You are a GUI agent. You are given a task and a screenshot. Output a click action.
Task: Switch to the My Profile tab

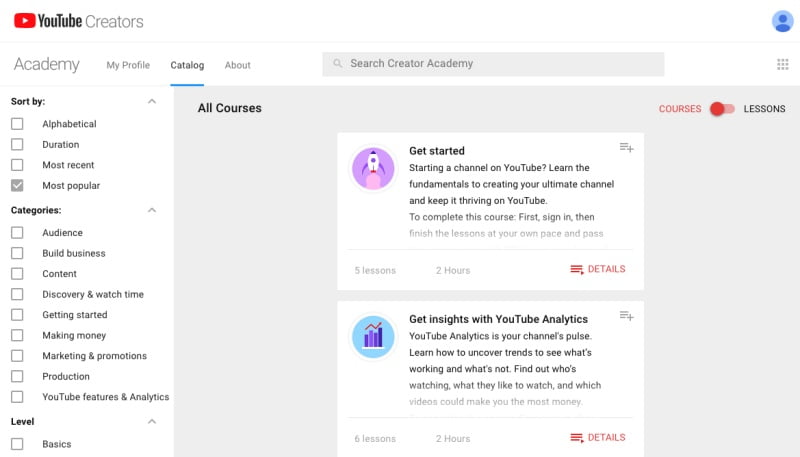click(x=128, y=65)
